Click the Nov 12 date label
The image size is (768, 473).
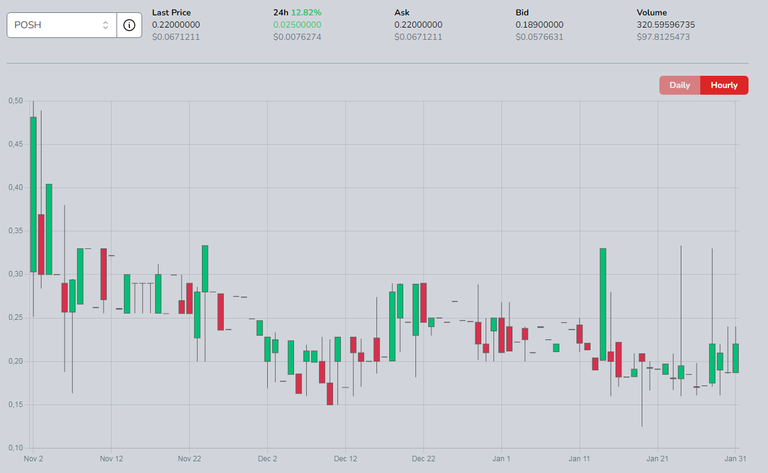click(x=111, y=459)
